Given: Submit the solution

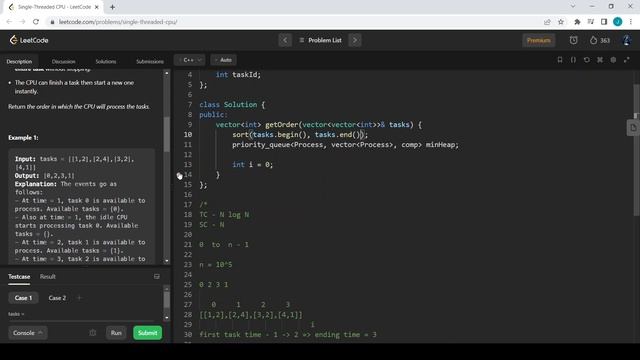Looking at the screenshot, I should click(147, 333).
